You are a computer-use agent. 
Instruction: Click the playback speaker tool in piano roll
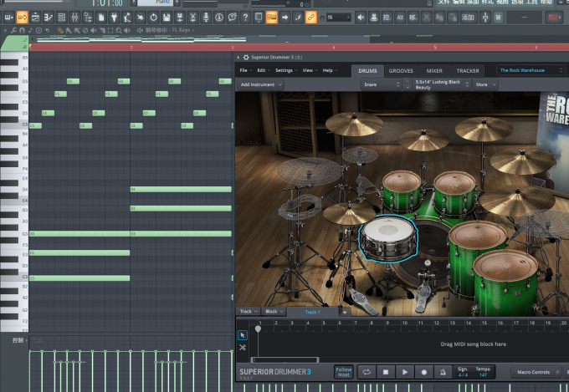[x=127, y=30]
